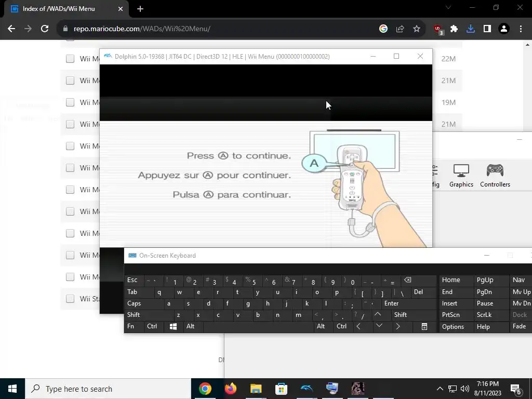Click the Backspace key on On-Screen Keyboard
532x399 pixels.
click(418, 280)
